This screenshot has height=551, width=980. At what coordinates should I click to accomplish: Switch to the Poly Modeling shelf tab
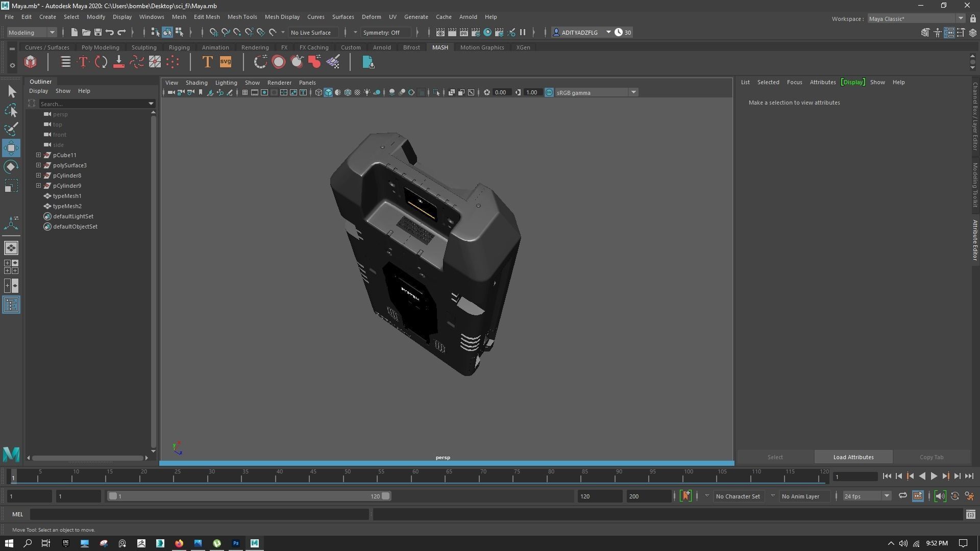click(100, 47)
